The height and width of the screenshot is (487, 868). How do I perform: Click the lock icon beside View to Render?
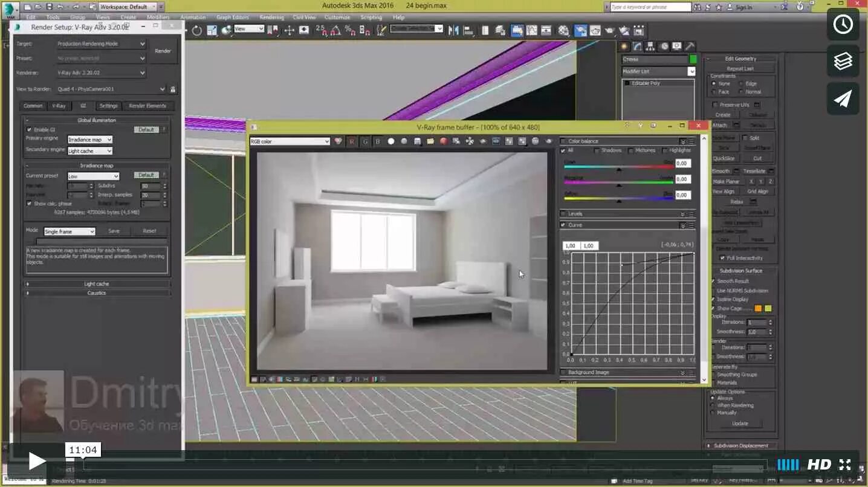pos(173,89)
